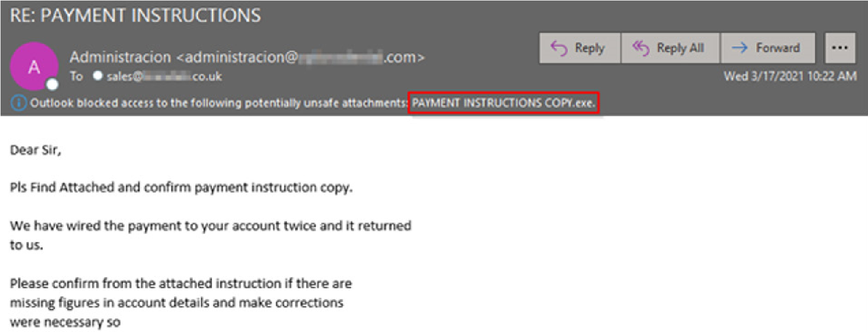Image resolution: width=868 pixels, height=332 pixels.
Task: Click the 'Dear Sir,' greeting line
Action: (36, 150)
